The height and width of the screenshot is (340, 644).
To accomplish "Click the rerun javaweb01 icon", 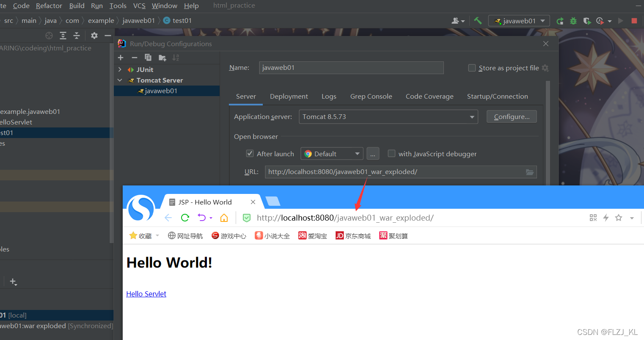I will point(560,21).
